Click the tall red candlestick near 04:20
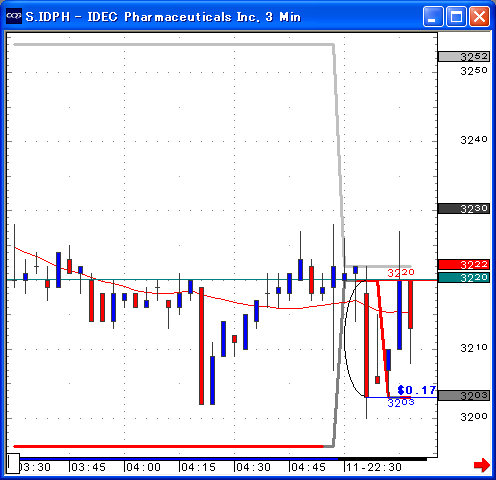 [201, 346]
